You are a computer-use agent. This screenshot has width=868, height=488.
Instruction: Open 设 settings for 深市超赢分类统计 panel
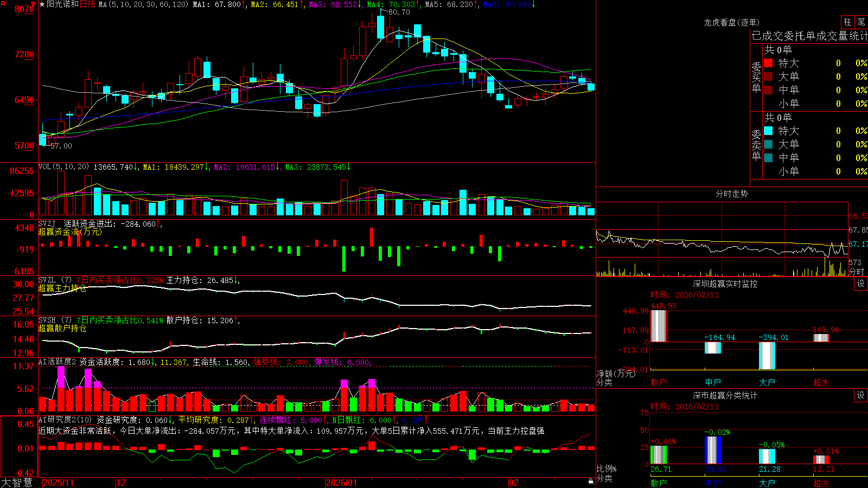(x=861, y=395)
